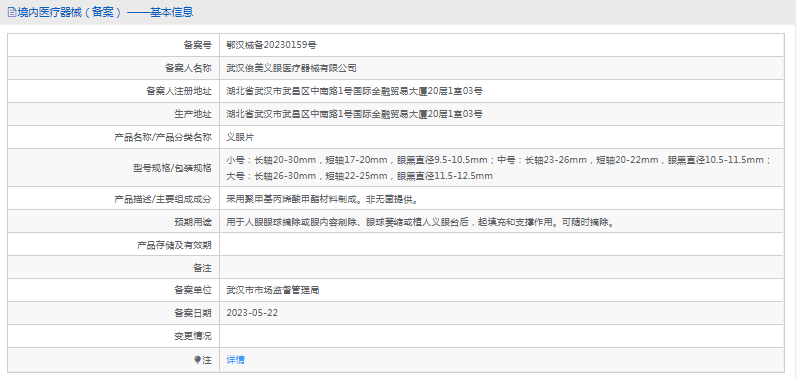This screenshot has width=797, height=380.
Task: Click the heading 境内医疗器械（备案）——基本信息
Action: point(105,13)
